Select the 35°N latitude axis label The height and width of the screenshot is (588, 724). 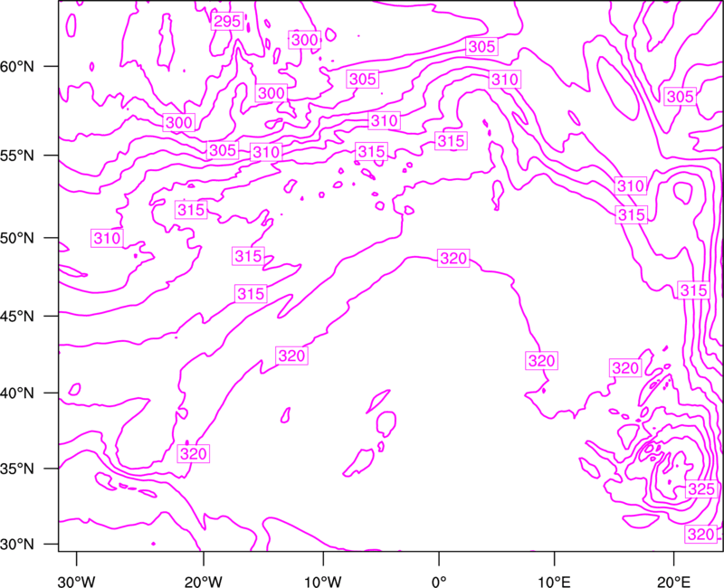tap(17, 469)
